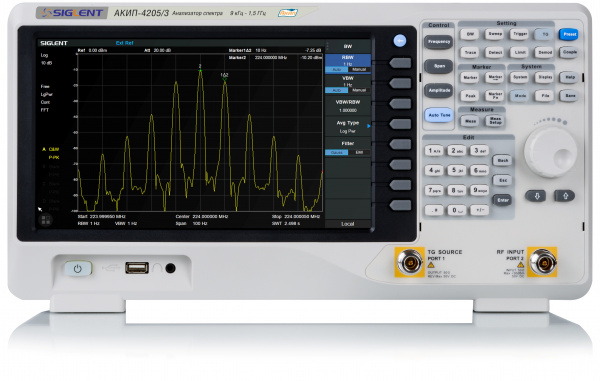Click the Auto Tune button
600x381 pixels.
(x=439, y=115)
